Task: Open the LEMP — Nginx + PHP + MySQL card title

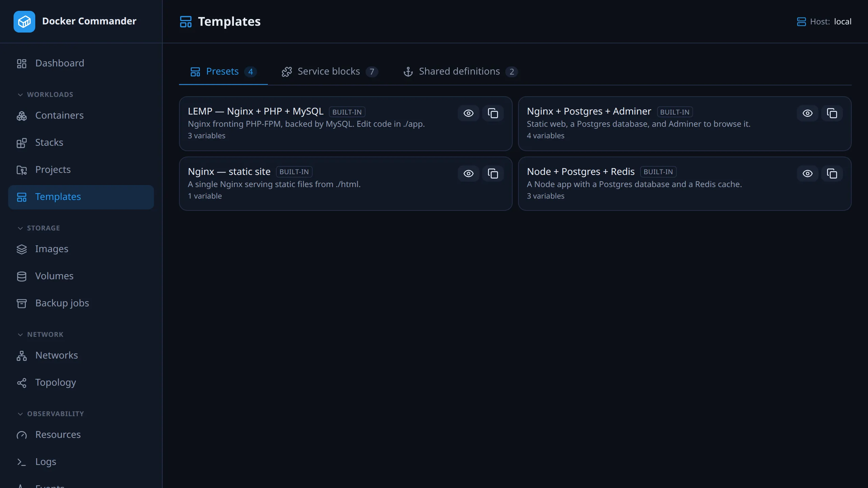Action: (256, 111)
